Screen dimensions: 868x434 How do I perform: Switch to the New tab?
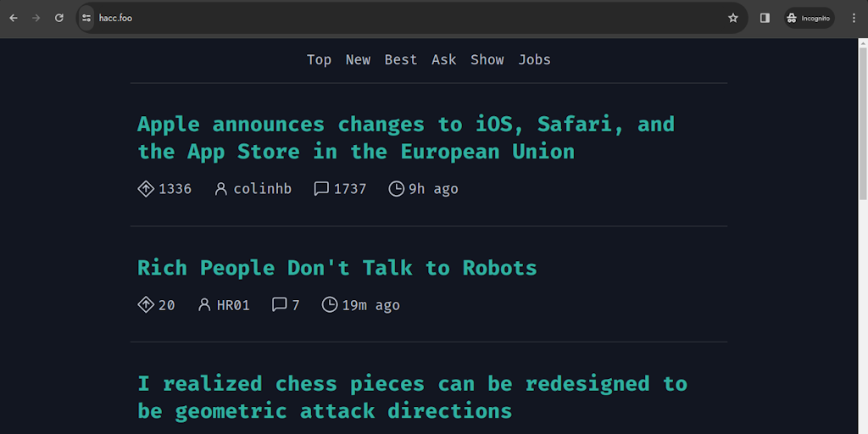pos(359,60)
